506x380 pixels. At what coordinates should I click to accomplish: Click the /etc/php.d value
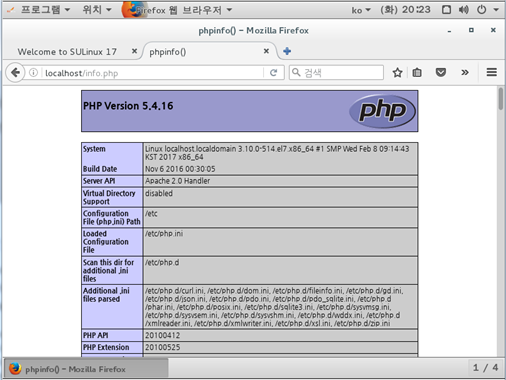click(162, 262)
